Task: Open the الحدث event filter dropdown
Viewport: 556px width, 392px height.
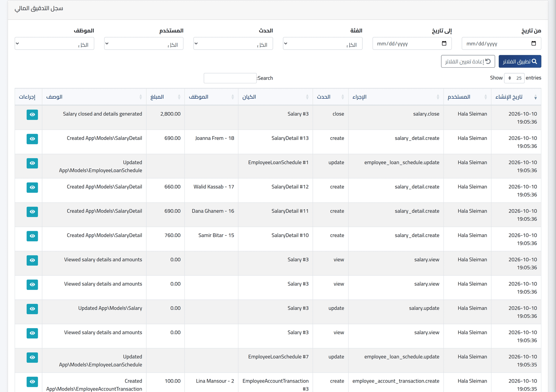Action: 233,43
